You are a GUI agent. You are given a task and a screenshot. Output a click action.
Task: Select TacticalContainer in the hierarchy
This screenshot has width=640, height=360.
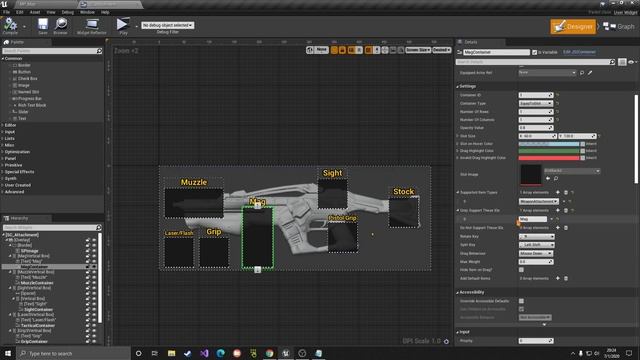pos(37,325)
